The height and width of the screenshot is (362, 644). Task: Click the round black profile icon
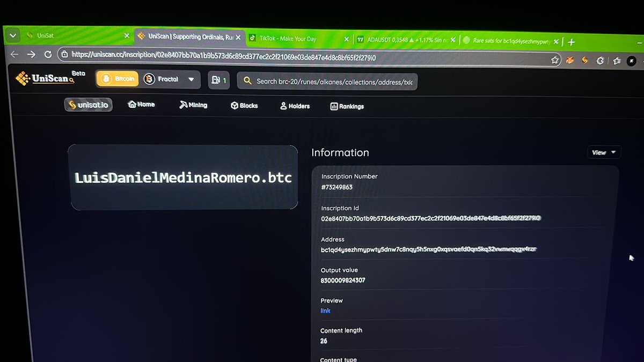(632, 61)
